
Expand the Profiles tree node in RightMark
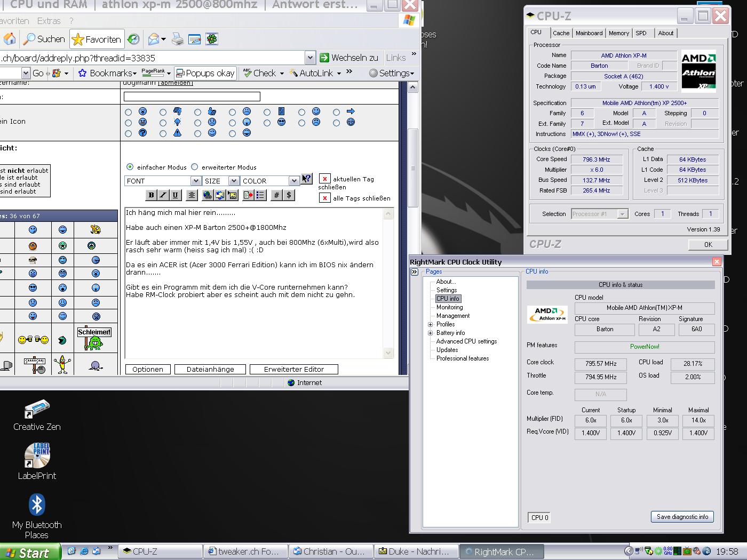tap(430, 324)
